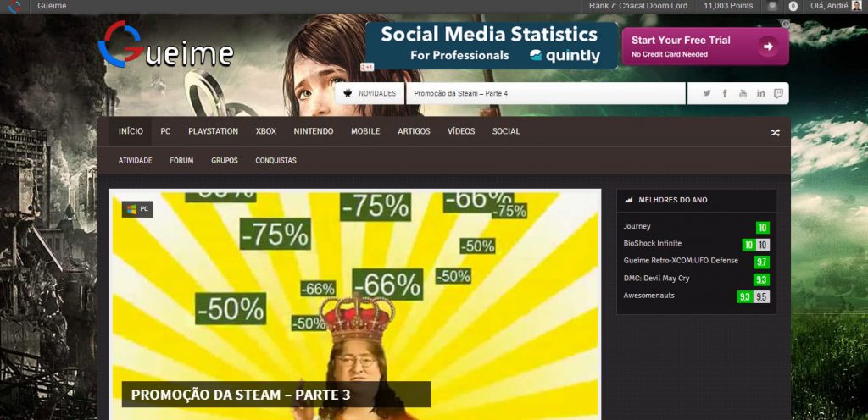Open the Nintendo menu section
Image resolution: width=868 pixels, height=420 pixels.
314,131
